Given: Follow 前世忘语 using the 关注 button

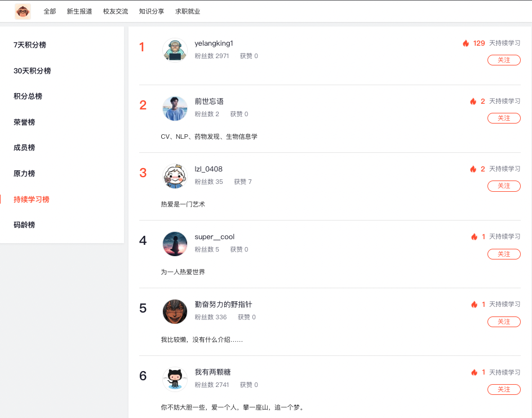Looking at the screenshot, I should pyautogui.click(x=504, y=118).
